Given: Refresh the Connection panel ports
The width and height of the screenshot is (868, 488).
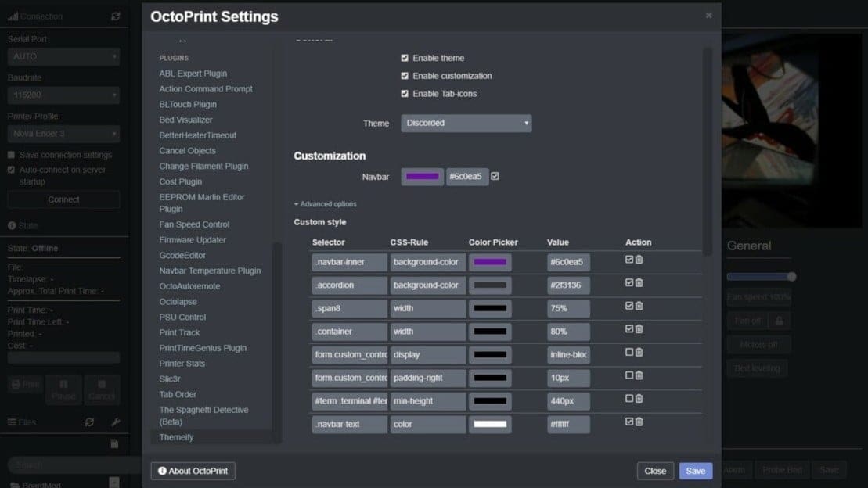Looking at the screenshot, I should click(x=115, y=16).
